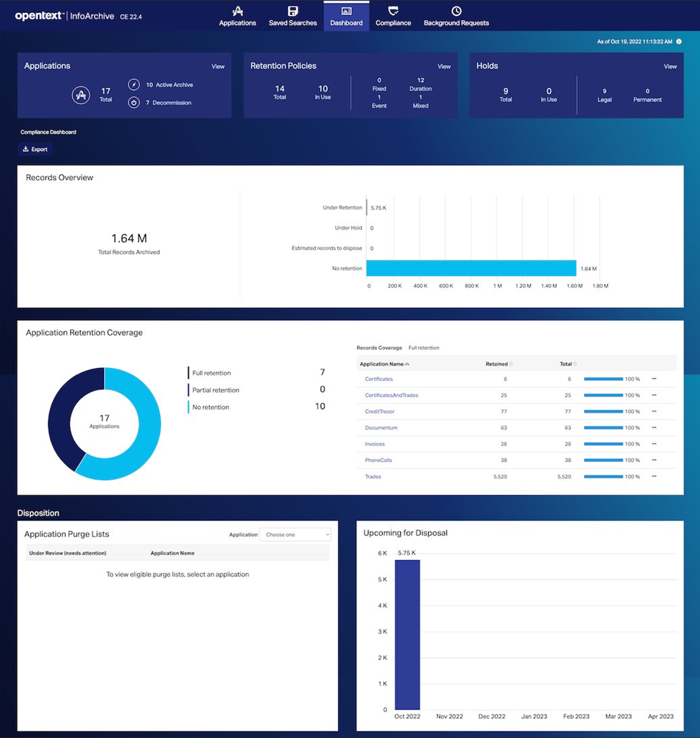The width and height of the screenshot is (700, 738).
Task: Open the Documentum application link
Action: [381, 428]
